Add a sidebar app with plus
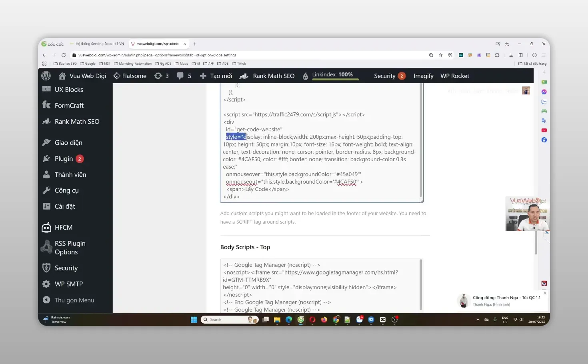The image size is (588, 364). coord(544,72)
